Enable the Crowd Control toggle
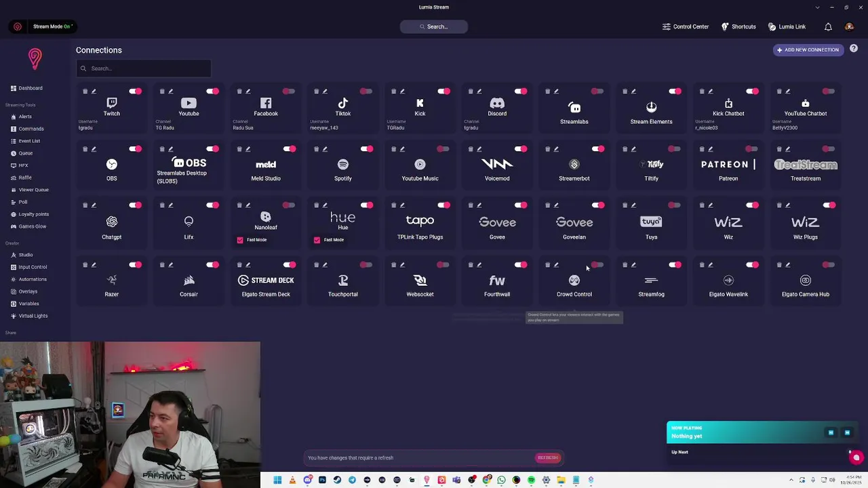This screenshot has height=488, width=868. (x=597, y=264)
